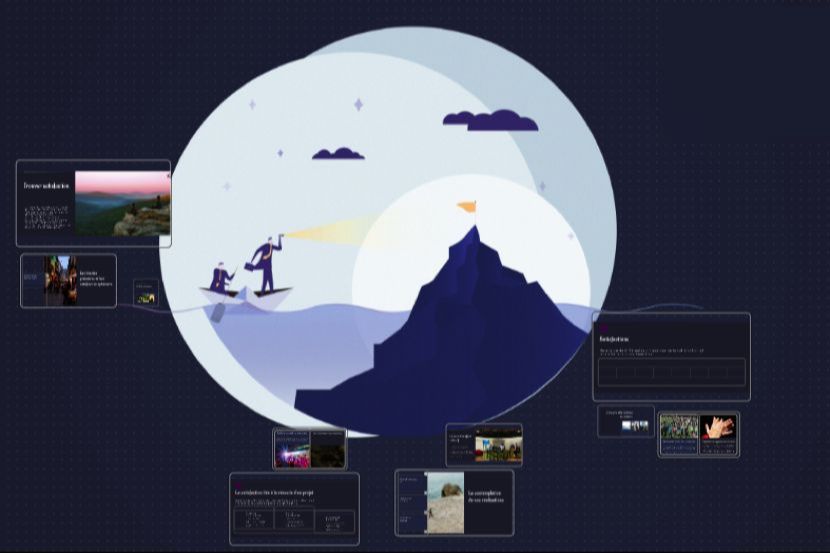Select the tiny slide with yellow image

click(146, 293)
